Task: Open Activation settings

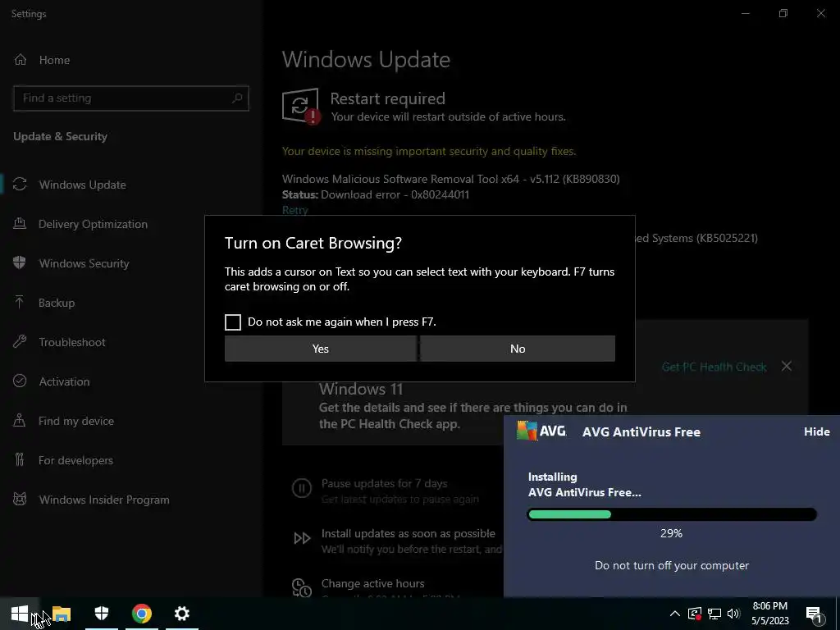Action: pyautogui.click(x=64, y=381)
